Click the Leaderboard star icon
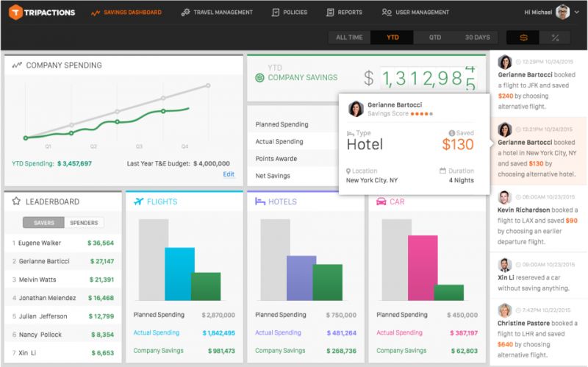Image resolution: width=588 pixels, height=367 pixels. tap(16, 202)
